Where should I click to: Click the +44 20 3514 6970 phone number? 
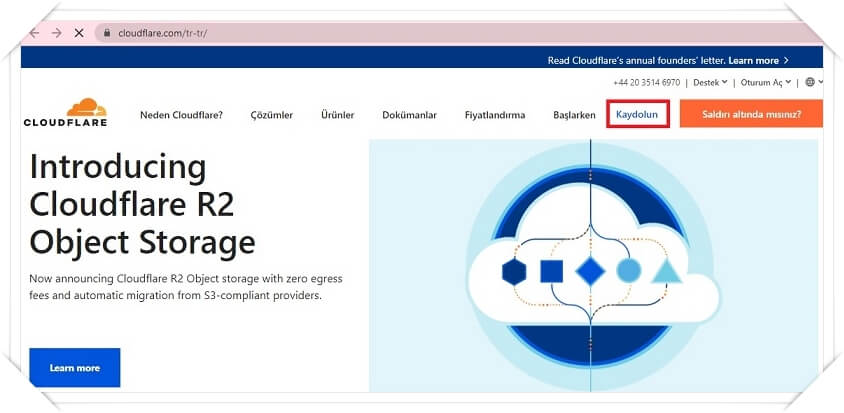[x=646, y=82]
